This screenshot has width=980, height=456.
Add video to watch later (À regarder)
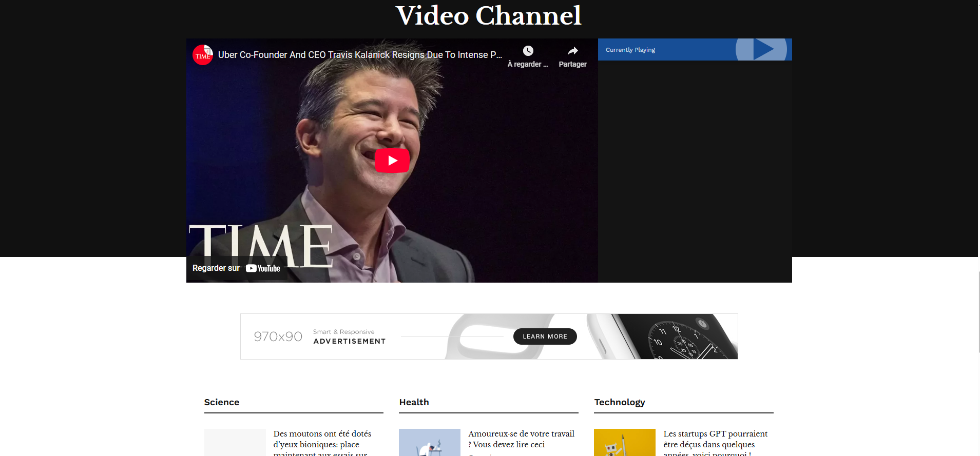(x=528, y=56)
